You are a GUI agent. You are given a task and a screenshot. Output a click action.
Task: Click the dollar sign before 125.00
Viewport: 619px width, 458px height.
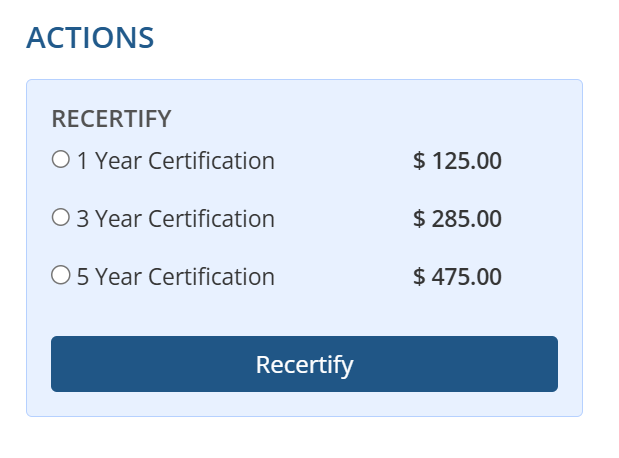tap(419, 161)
